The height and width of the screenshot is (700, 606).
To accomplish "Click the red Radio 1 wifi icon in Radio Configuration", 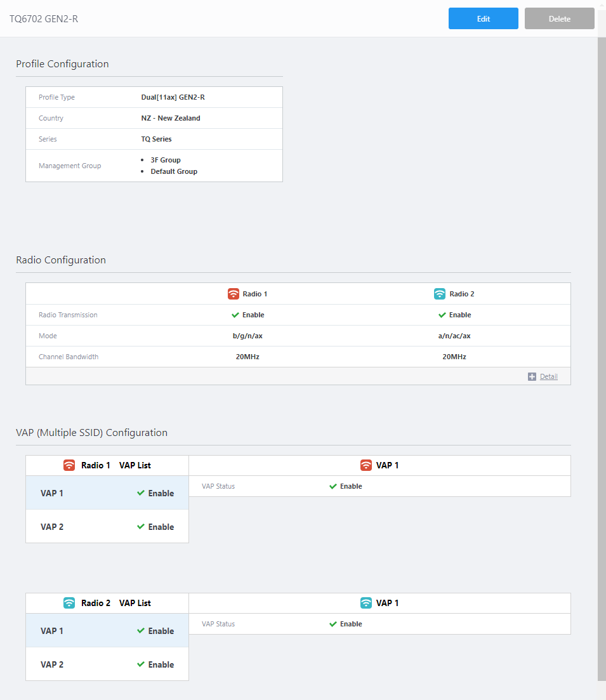I will tap(234, 294).
